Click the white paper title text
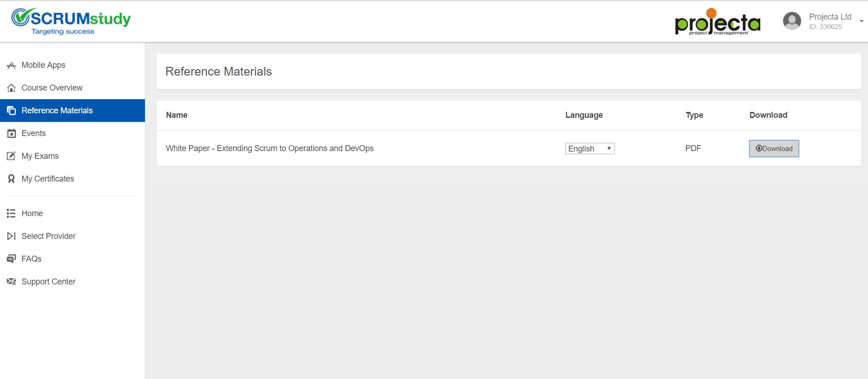 (269, 148)
